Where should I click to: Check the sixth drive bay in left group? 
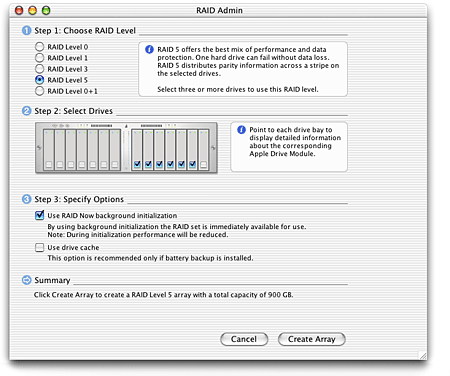point(104,164)
